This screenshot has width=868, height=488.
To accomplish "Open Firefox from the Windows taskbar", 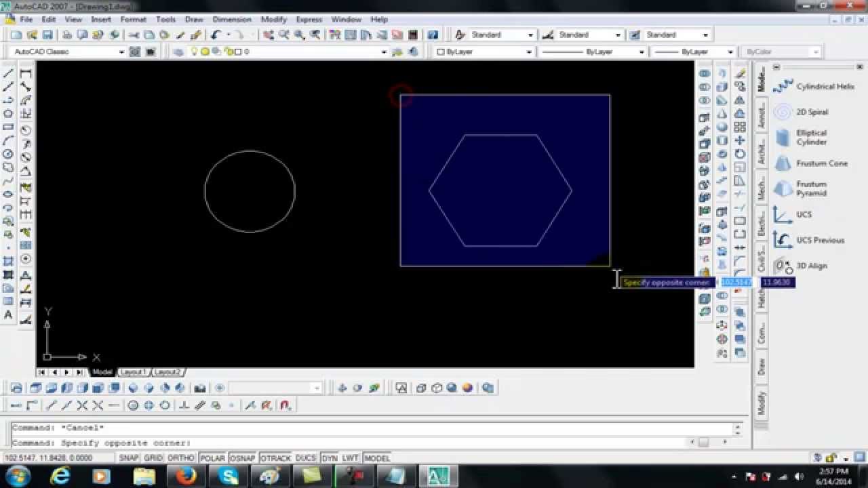I will point(186,476).
